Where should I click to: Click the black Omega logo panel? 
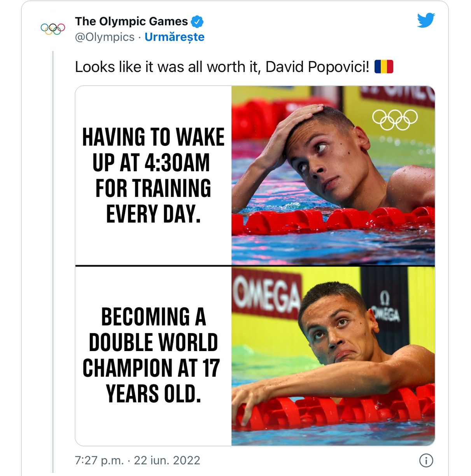click(384, 307)
